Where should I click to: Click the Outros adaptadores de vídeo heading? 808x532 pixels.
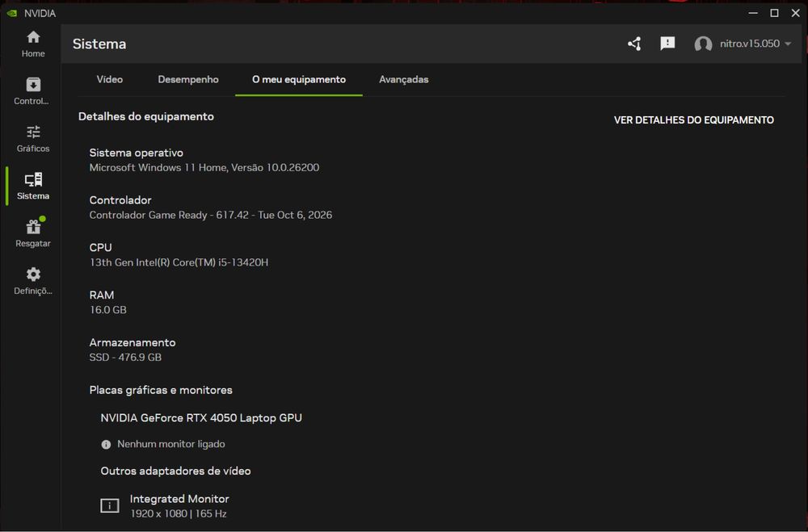pyautogui.click(x=175, y=471)
